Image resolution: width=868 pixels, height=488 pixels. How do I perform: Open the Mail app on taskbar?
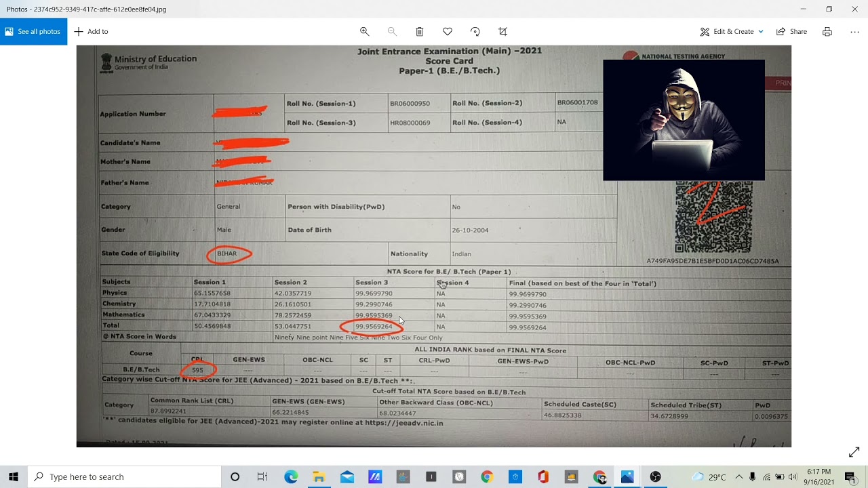coord(347,476)
